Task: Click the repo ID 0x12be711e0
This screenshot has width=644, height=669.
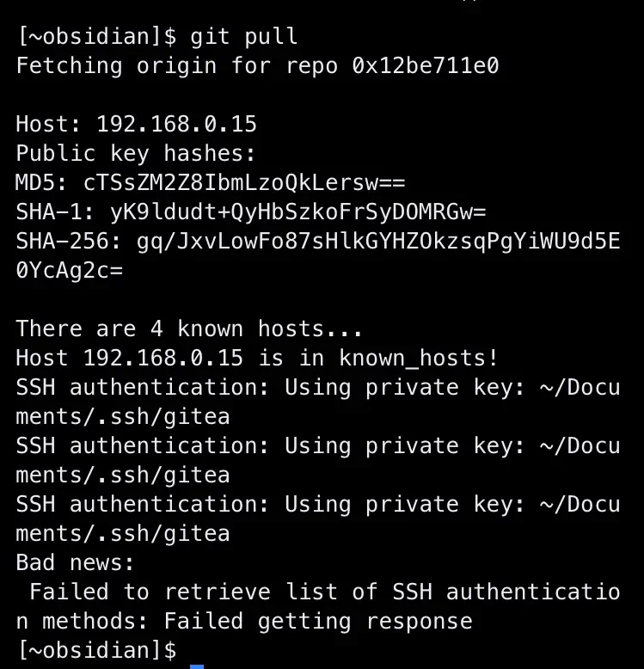Action: coord(426,65)
